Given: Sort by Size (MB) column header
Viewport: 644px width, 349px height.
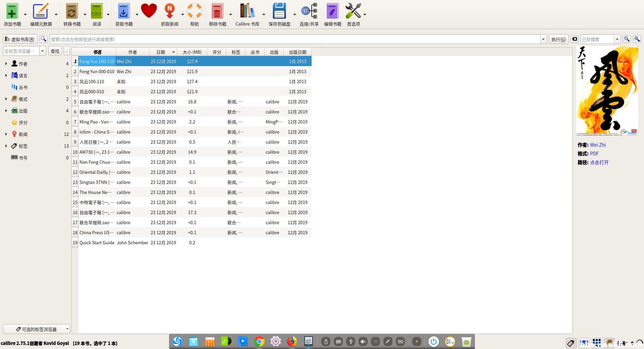Looking at the screenshot, I should click(192, 52).
